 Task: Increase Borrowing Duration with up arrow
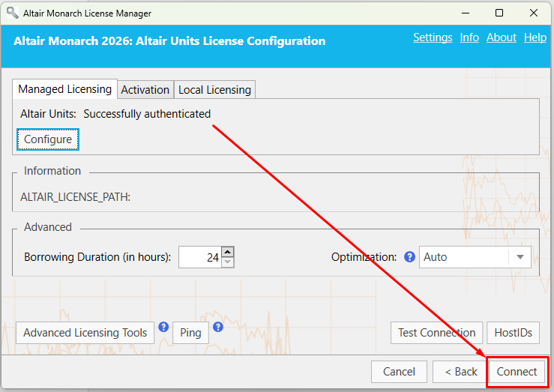coord(228,252)
